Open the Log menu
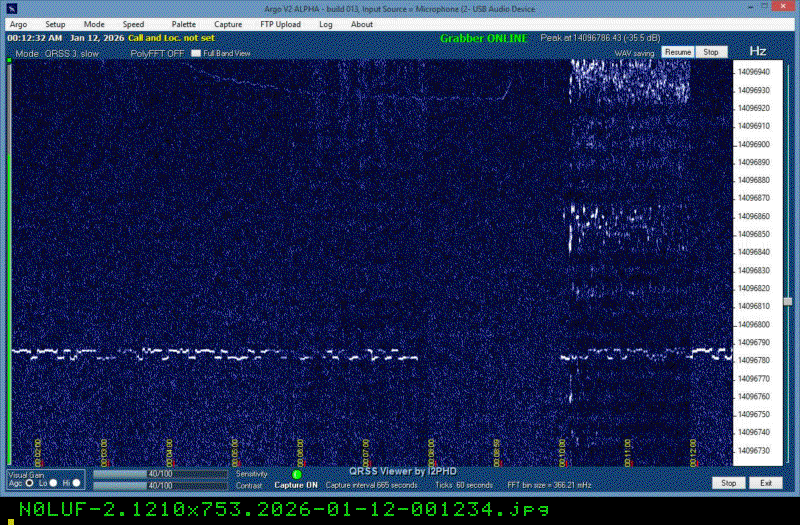The image size is (800, 525). [326, 24]
